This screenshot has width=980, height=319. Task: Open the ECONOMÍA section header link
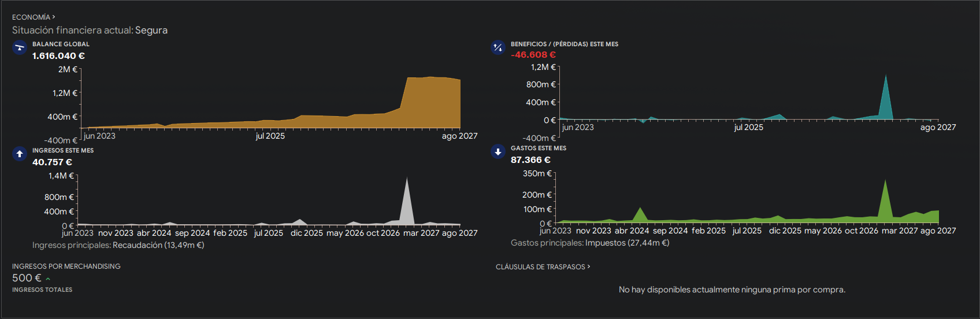pos(34,17)
